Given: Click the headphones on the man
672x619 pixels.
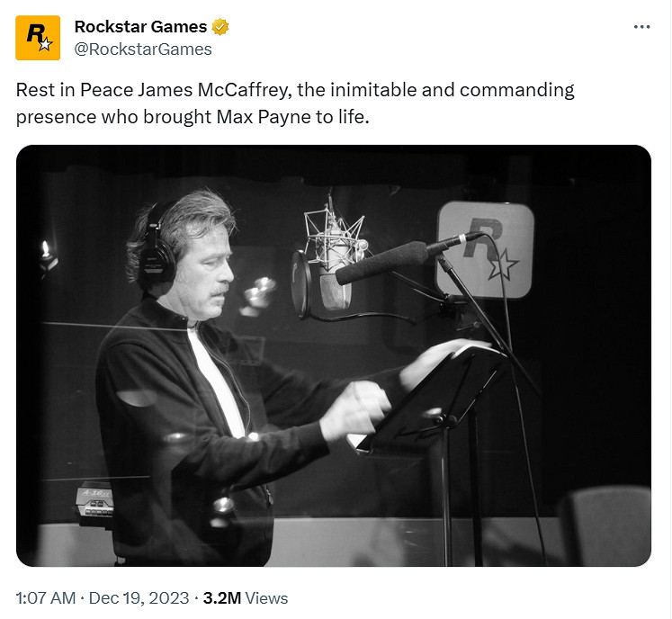Looking at the screenshot, I should point(156,247).
